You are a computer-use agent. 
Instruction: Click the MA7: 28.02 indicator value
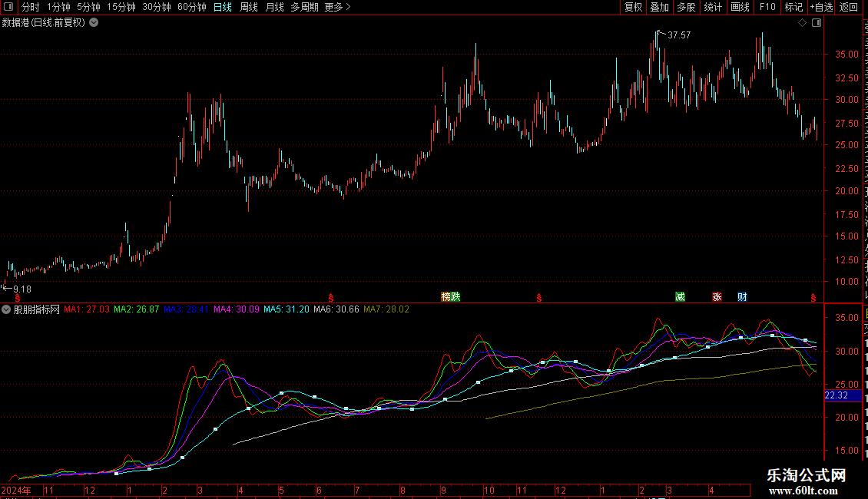point(386,310)
